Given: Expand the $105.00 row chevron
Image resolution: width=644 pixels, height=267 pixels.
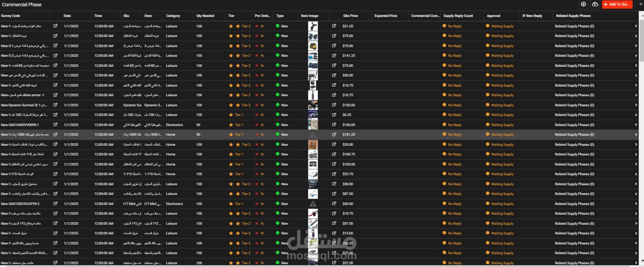Looking at the screenshot, I should click(x=636, y=164).
